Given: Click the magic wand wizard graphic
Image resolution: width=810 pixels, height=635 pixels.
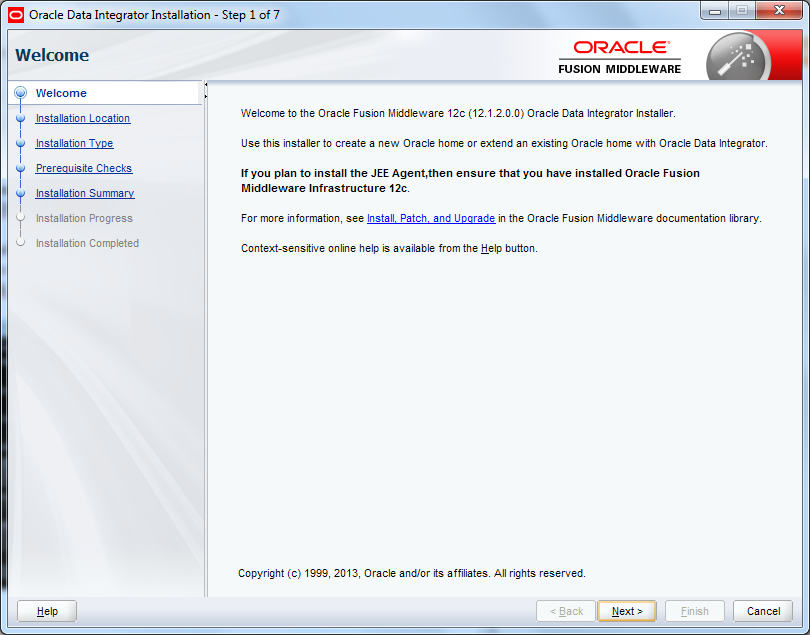Looking at the screenshot, I should 737,57.
